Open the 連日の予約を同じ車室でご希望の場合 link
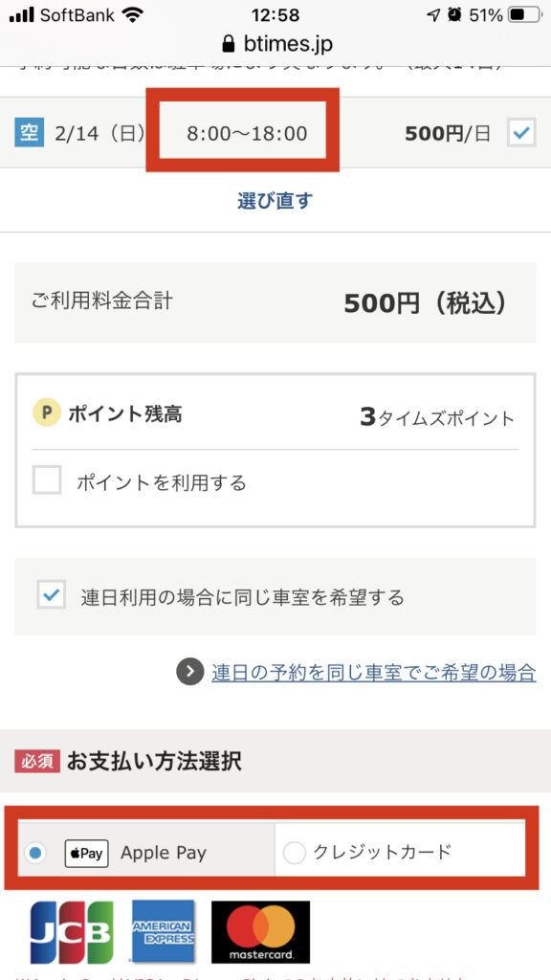 pyautogui.click(x=374, y=672)
